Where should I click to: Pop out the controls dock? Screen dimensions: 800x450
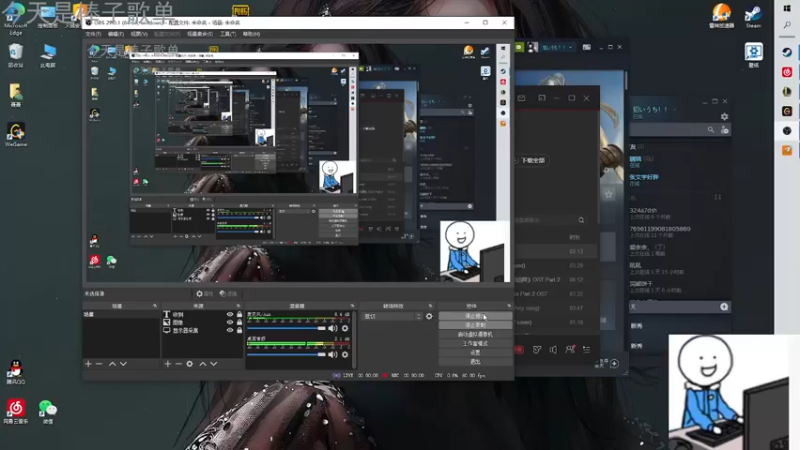508,306
